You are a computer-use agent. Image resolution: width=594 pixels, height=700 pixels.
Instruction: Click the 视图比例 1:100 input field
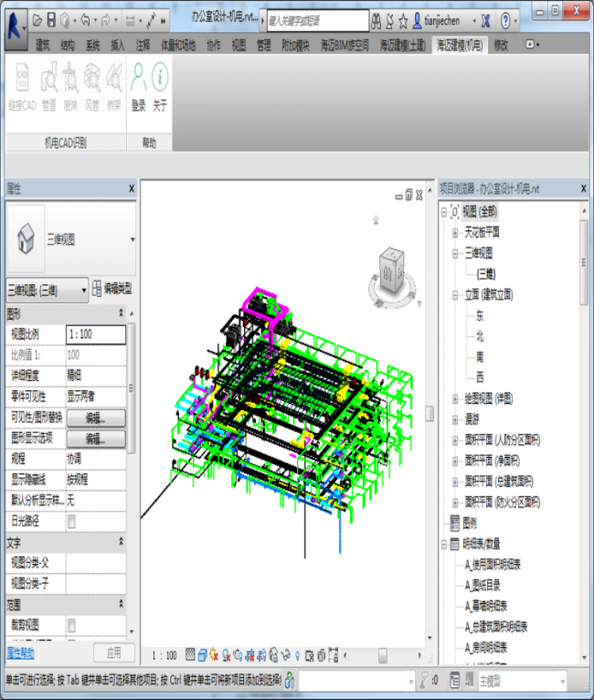tap(96, 334)
